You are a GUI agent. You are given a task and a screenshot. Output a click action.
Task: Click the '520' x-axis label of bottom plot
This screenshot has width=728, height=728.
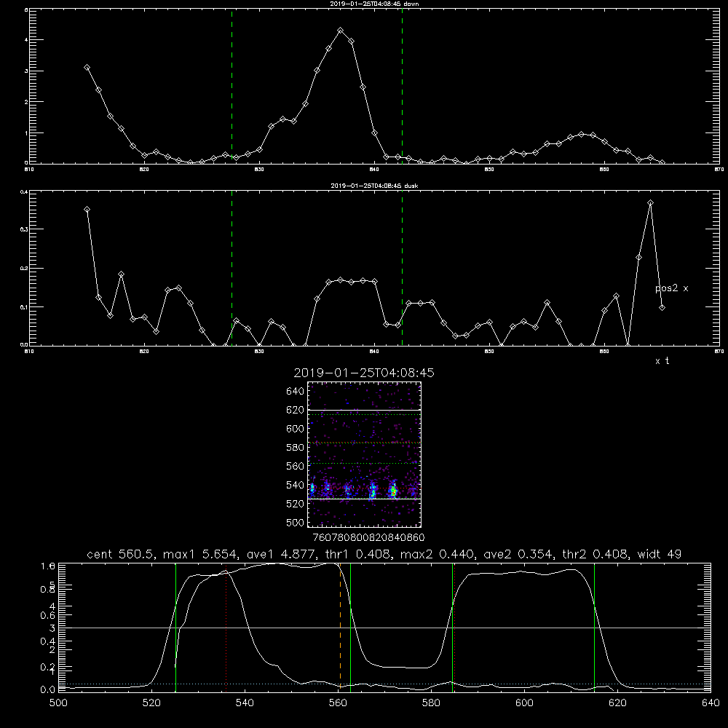pos(152,703)
